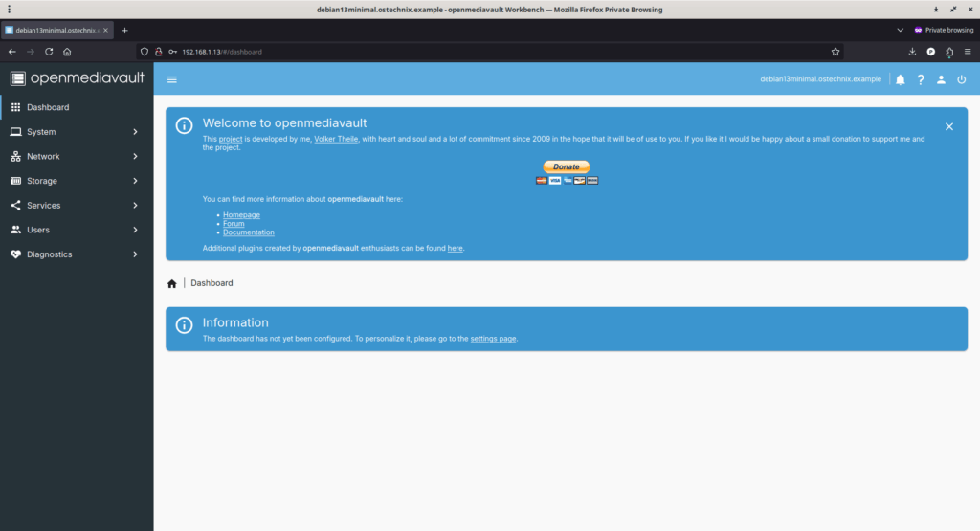Click the System laptop icon
980x531 pixels.
point(15,132)
